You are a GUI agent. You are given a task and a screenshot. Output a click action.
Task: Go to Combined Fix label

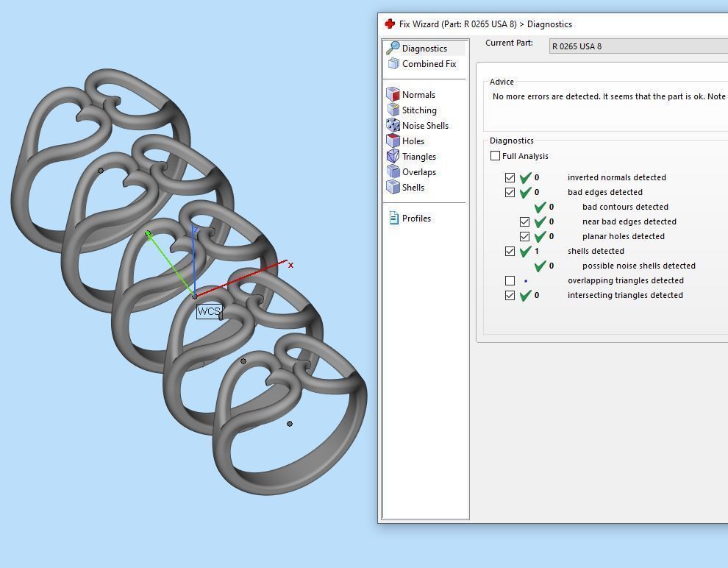[429, 63]
